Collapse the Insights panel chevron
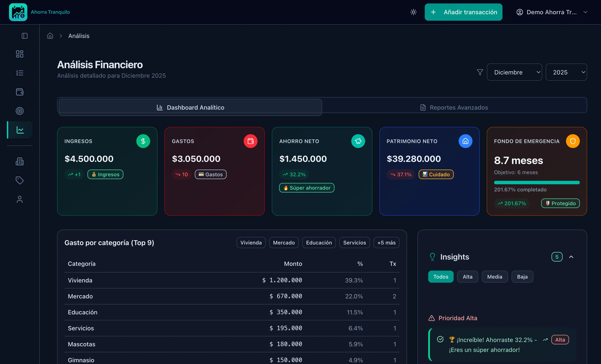Image resolution: width=601 pixels, height=364 pixels. [571, 257]
